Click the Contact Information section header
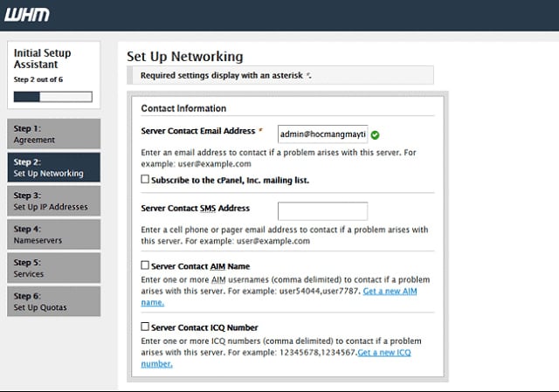 (x=183, y=108)
